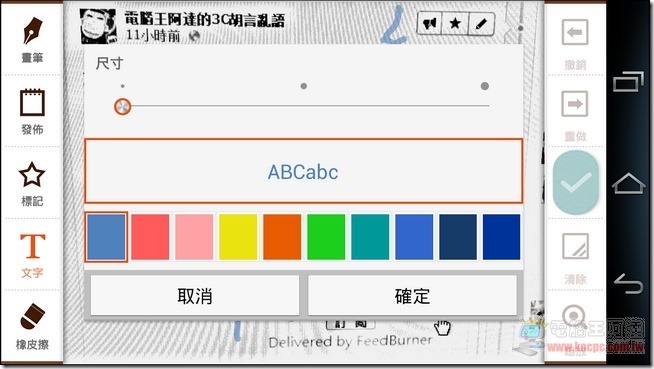
Task: Click the size slider handle
Action: 123,107
